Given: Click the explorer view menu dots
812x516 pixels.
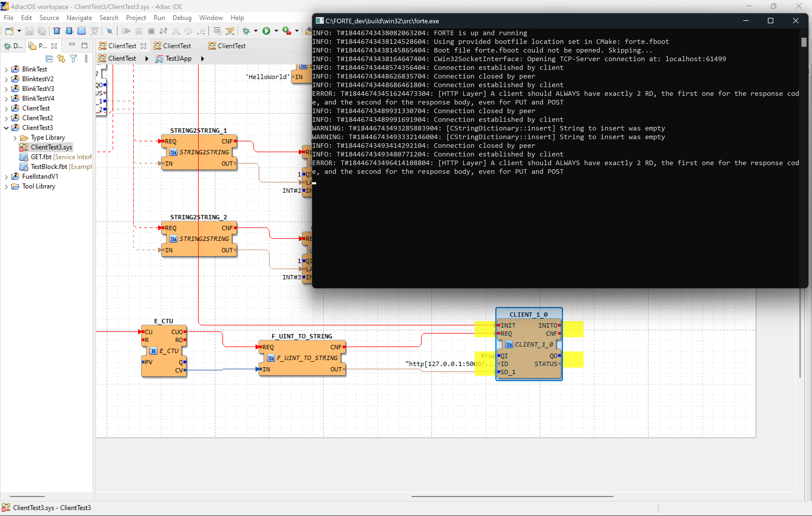Looking at the screenshot, I should click(86, 59).
